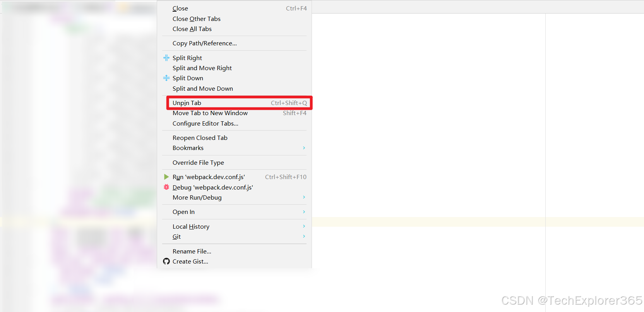Choose Rename File... entry
The width and height of the screenshot is (644, 312).
click(x=234, y=251)
